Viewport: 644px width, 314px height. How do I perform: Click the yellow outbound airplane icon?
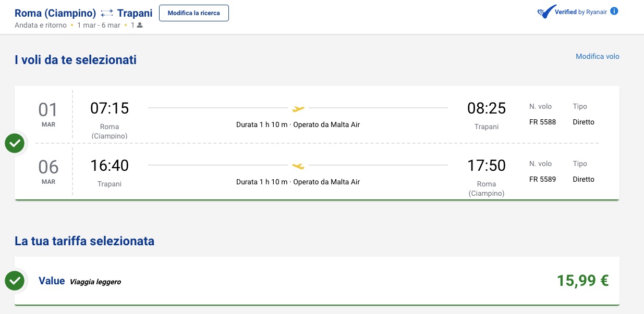298,108
